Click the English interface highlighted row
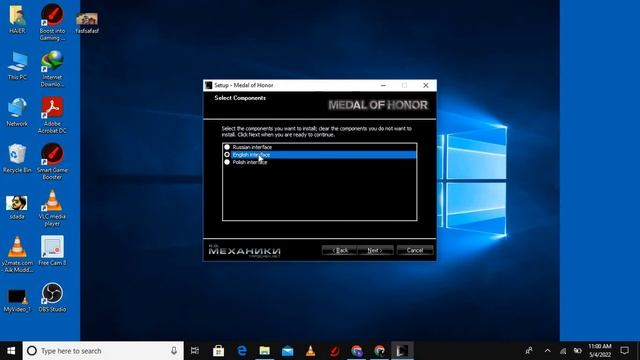The height and width of the screenshot is (360, 640). coord(323,155)
